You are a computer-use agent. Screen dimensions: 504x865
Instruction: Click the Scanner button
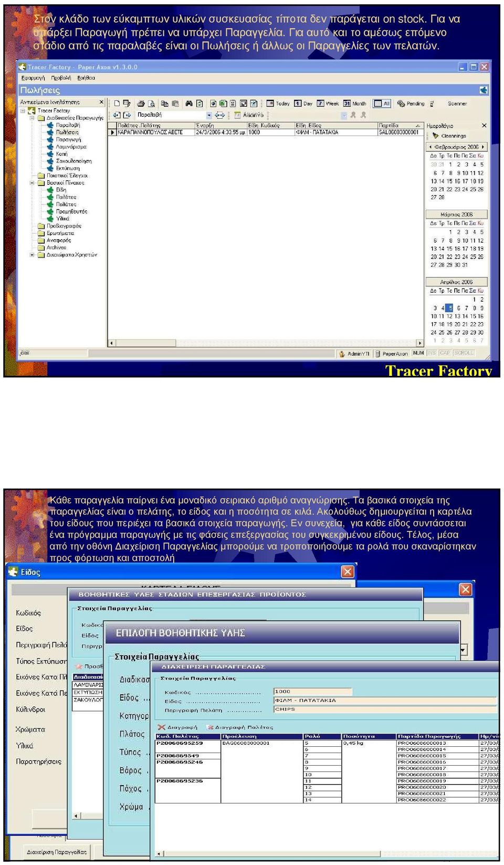tap(457, 104)
